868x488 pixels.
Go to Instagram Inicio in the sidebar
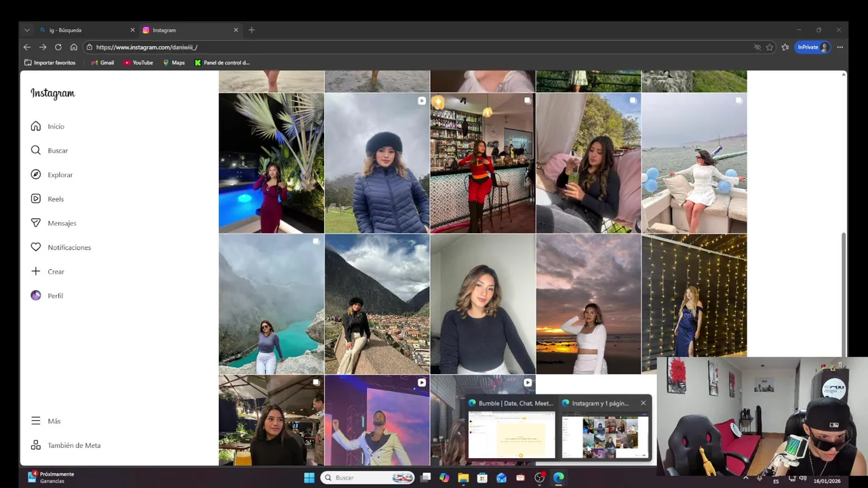(x=47, y=126)
